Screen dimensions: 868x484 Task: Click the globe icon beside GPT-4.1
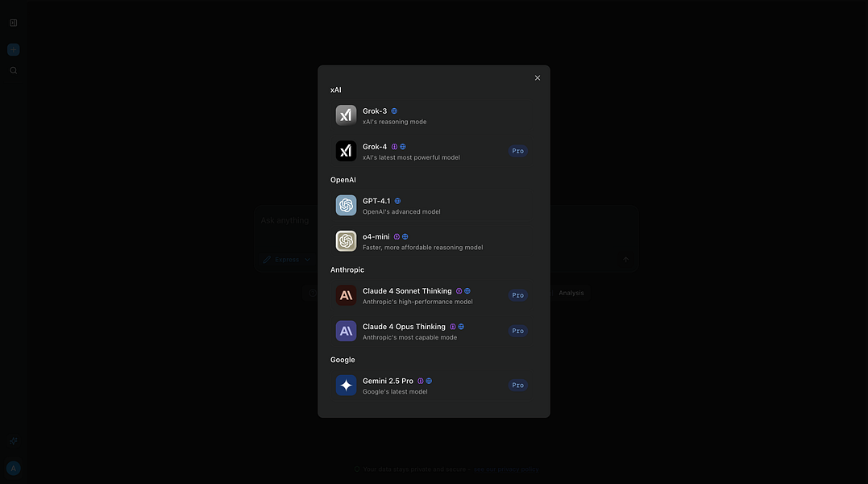pyautogui.click(x=397, y=201)
